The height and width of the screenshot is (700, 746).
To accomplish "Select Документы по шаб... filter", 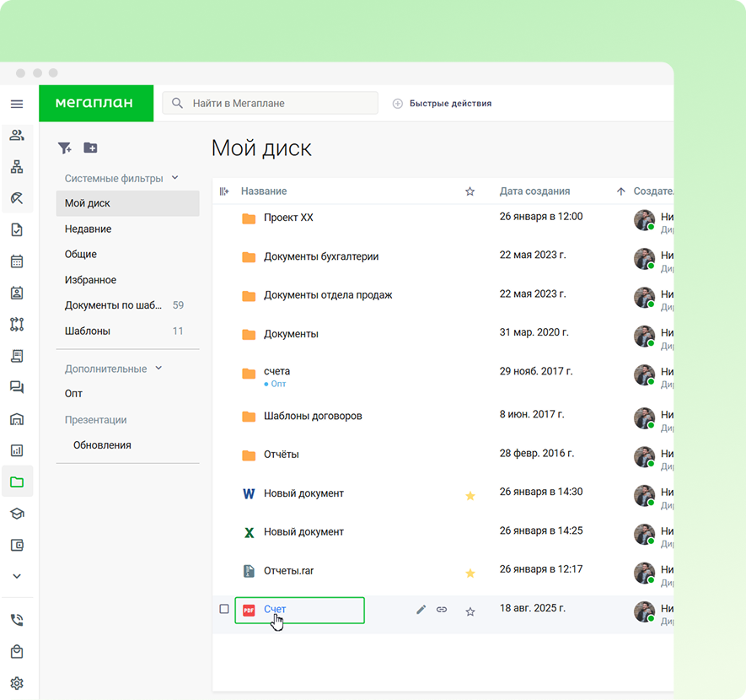I will 113,305.
